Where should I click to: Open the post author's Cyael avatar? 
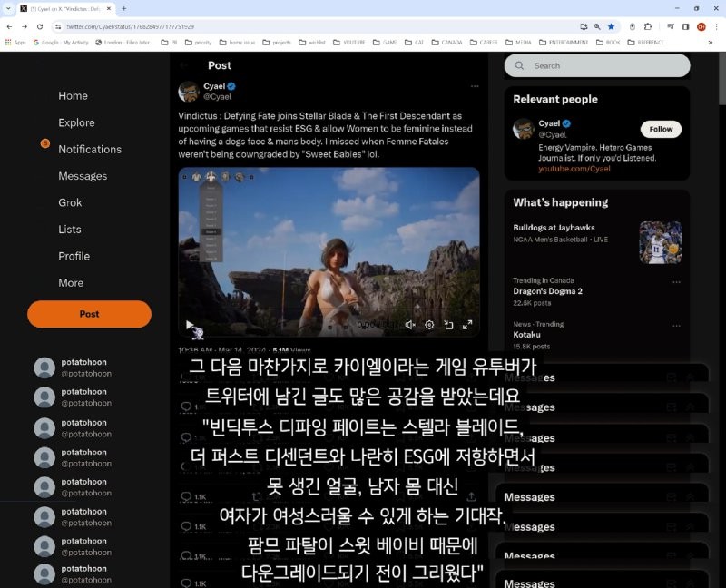189,92
